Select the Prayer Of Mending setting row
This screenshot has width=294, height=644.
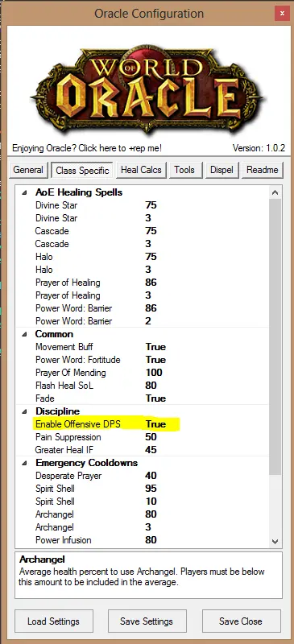pyautogui.click(x=143, y=373)
